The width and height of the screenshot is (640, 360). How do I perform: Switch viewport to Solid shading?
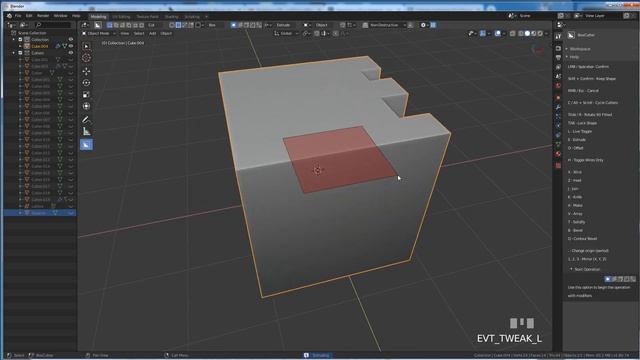[x=527, y=33]
